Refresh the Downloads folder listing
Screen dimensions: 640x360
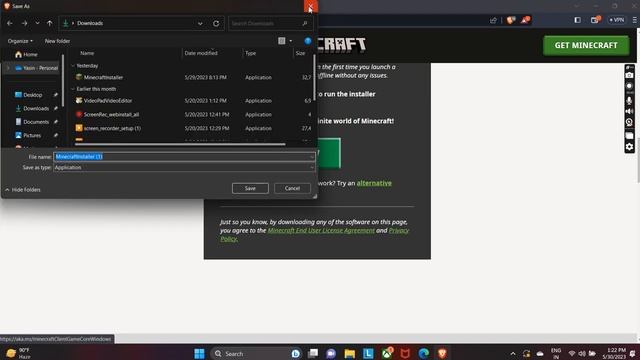click(x=216, y=23)
